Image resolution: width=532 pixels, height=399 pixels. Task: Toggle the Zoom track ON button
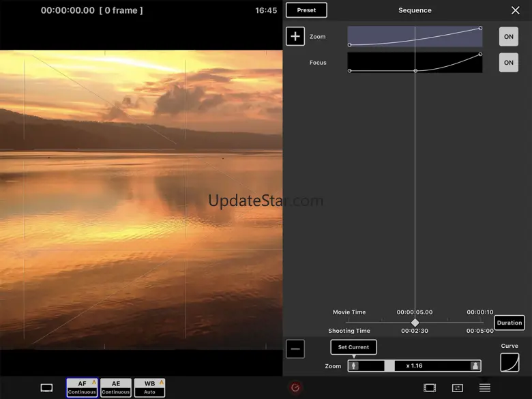pos(508,36)
